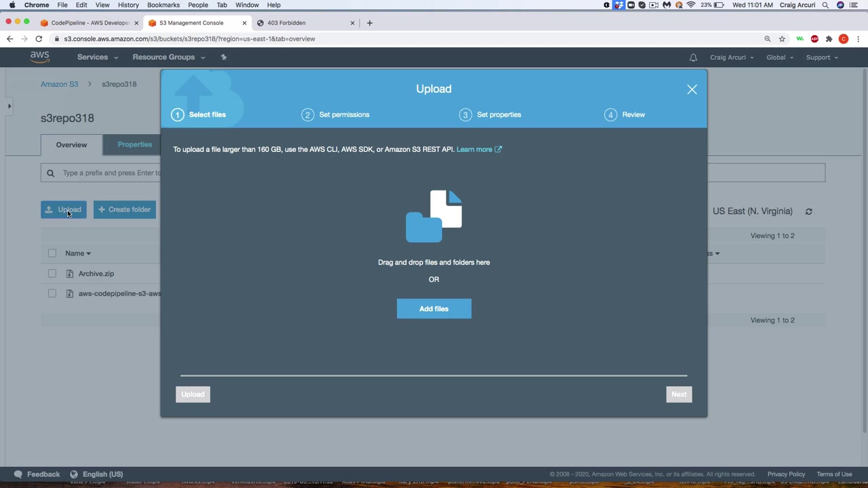Open the Bookmarks menu

click(x=163, y=5)
